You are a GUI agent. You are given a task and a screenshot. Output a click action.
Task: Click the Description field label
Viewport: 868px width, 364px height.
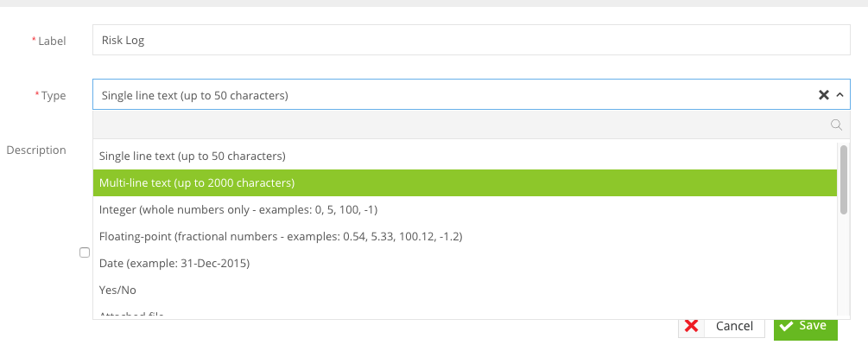[x=36, y=150]
